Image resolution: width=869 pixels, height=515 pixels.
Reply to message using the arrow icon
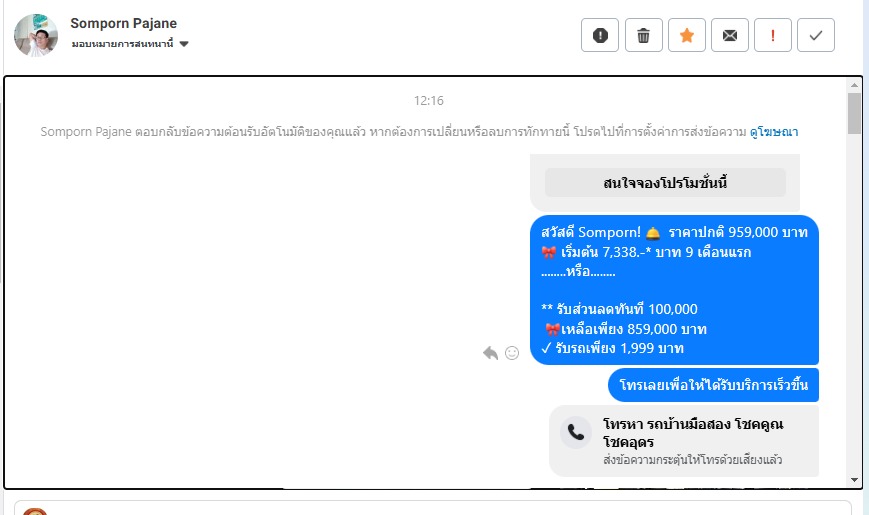[490, 353]
